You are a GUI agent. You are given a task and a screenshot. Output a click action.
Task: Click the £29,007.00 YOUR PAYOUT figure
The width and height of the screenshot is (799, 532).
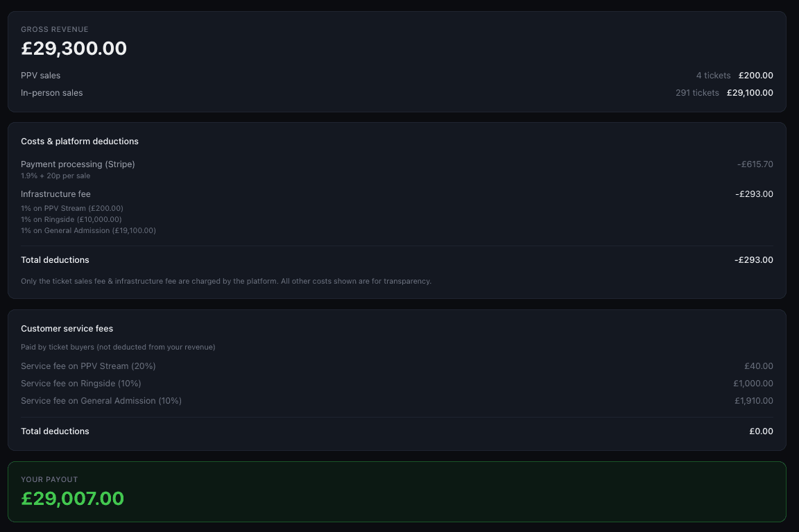[72, 498]
